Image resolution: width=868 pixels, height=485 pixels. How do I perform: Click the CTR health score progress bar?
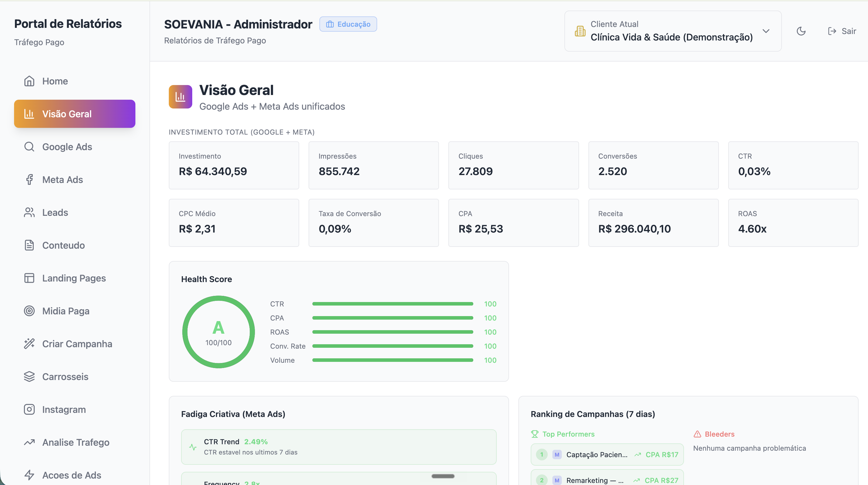pos(393,304)
